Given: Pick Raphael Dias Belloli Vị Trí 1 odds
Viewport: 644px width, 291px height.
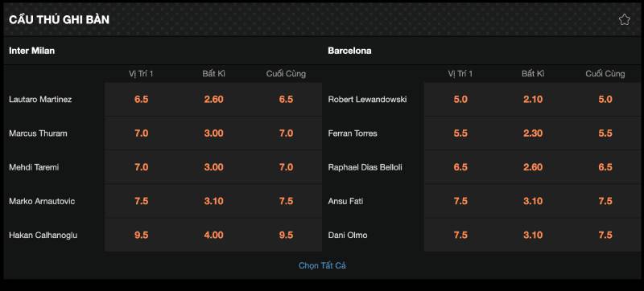Looking at the screenshot, I should [460, 167].
